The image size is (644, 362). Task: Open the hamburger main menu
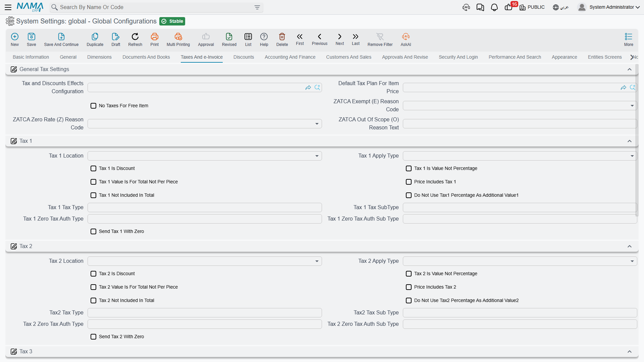pyautogui.click(x=8, y=7)
